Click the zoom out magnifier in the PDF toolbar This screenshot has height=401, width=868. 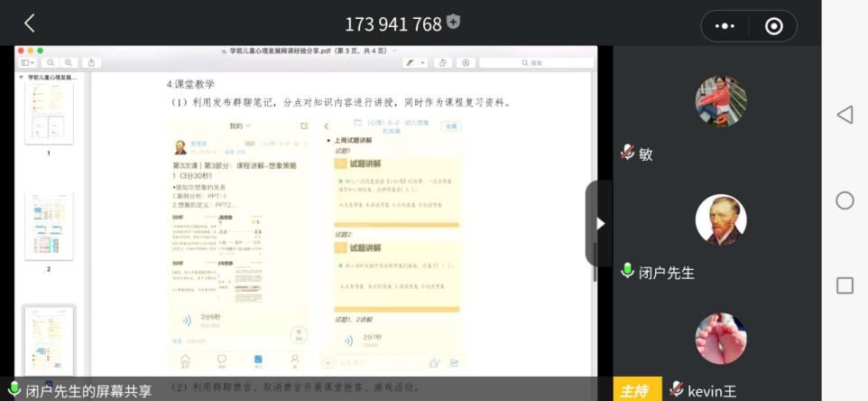coord(50,62)
